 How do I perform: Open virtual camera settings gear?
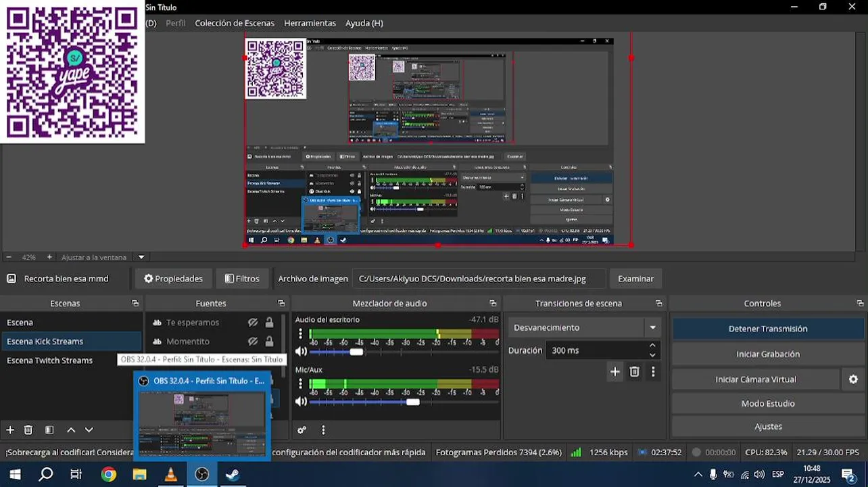tap(853, 379)
